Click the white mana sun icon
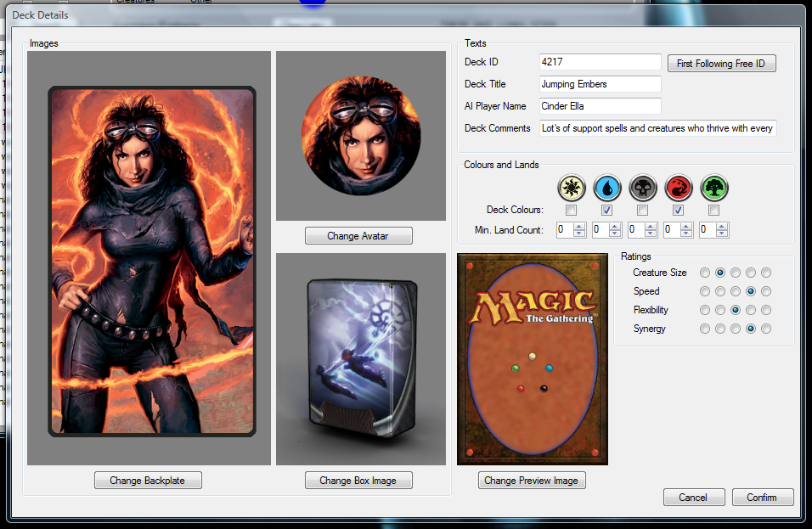The height and width of the screenshot is (529, 812). [572, 189]
